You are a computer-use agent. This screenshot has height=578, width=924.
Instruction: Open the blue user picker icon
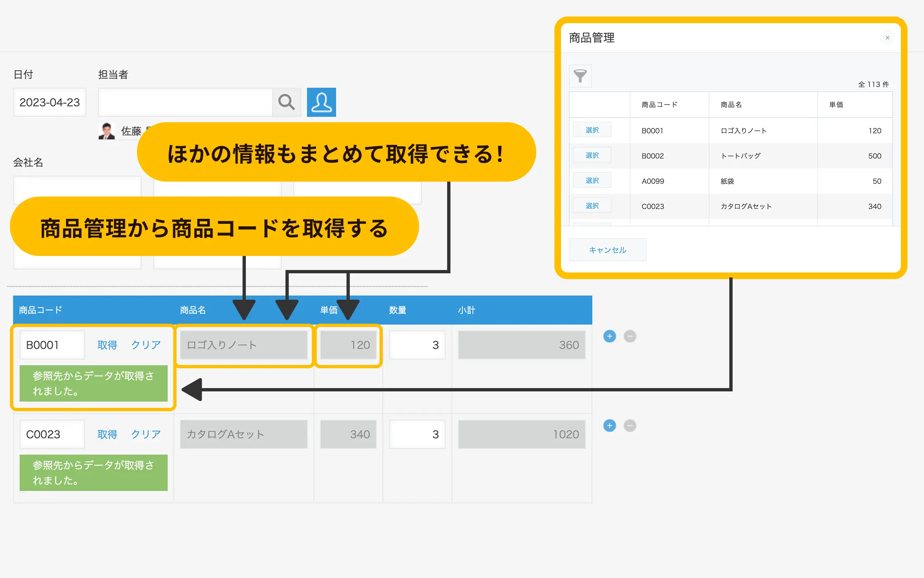coord(321,102)
